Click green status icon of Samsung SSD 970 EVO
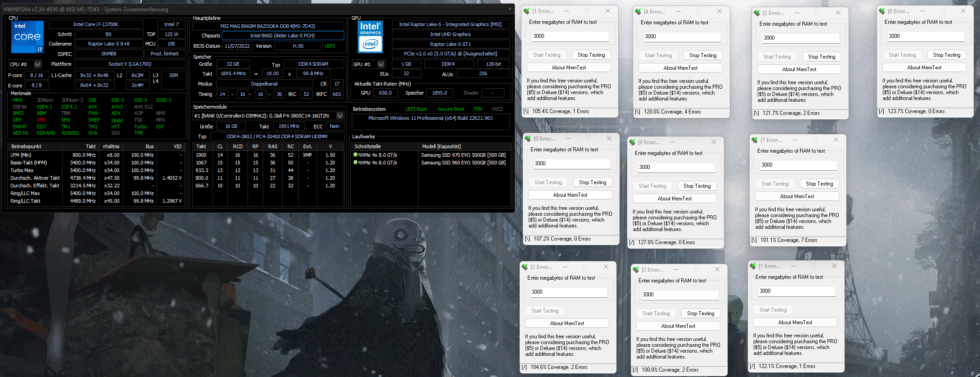The image size is (980, 377). pos(355,154)
